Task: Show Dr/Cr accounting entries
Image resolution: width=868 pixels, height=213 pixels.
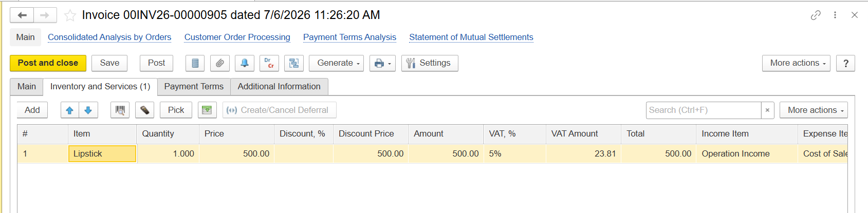Action: click(269, 63)
